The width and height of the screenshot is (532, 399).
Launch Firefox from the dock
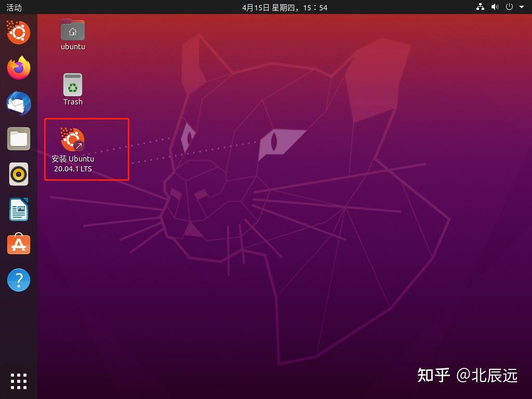tap(19, 68)
